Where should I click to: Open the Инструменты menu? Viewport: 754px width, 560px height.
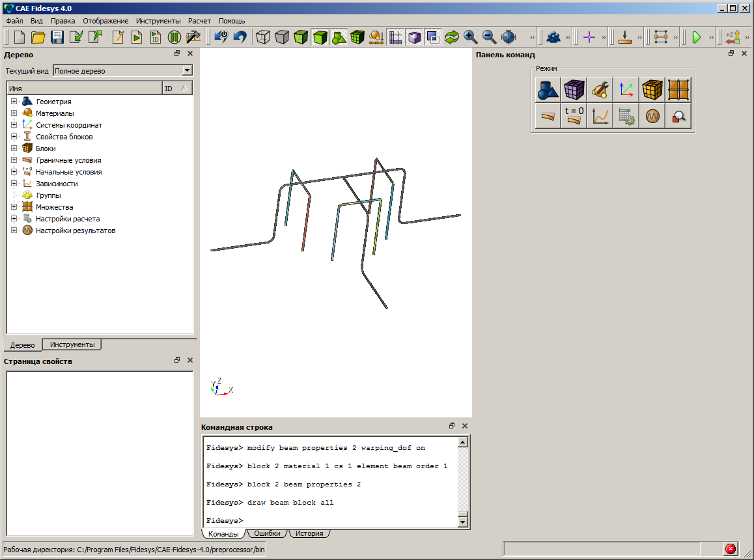click(158, 21)
